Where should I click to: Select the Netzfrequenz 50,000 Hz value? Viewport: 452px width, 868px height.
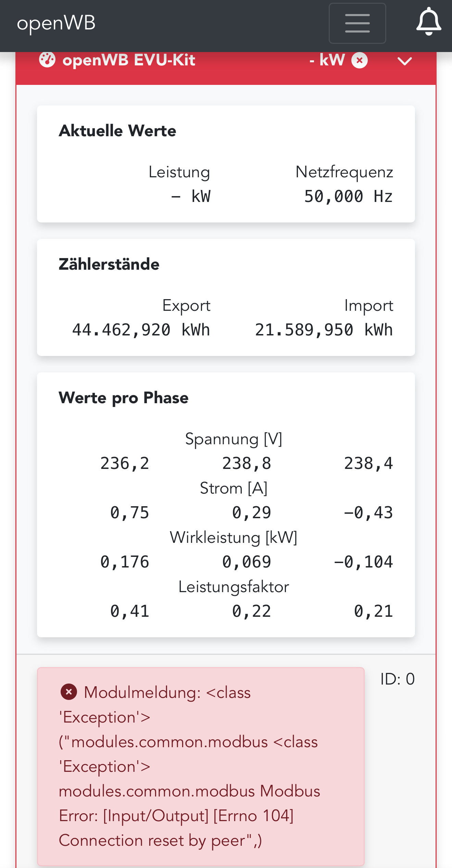[348, 196]
